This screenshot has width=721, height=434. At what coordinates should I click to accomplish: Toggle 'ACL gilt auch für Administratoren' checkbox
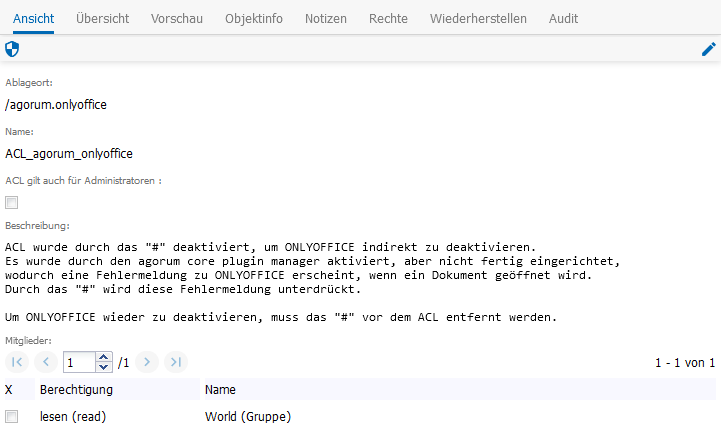(11, 202)
